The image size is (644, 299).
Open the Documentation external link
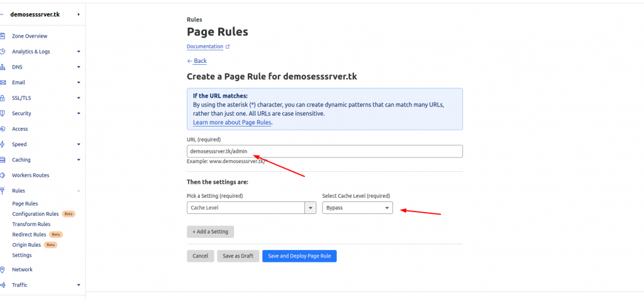pos(208,47)
